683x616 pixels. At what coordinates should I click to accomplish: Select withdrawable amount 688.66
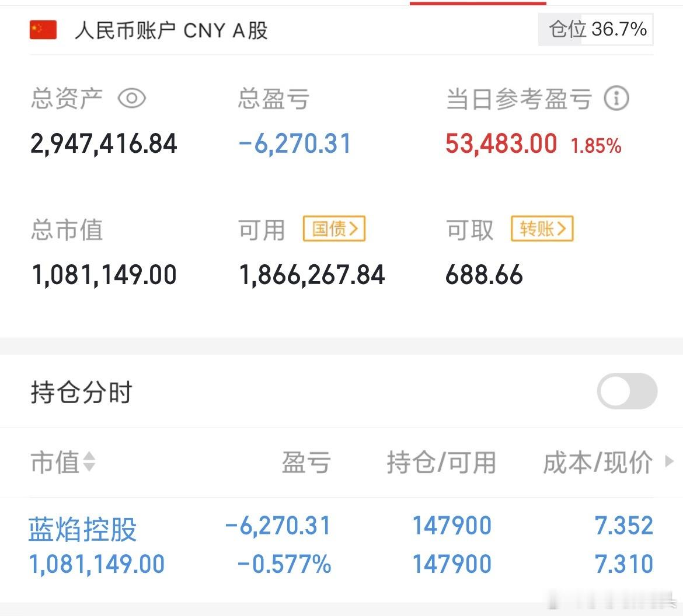pyautogui.click(x=484, y=275)
